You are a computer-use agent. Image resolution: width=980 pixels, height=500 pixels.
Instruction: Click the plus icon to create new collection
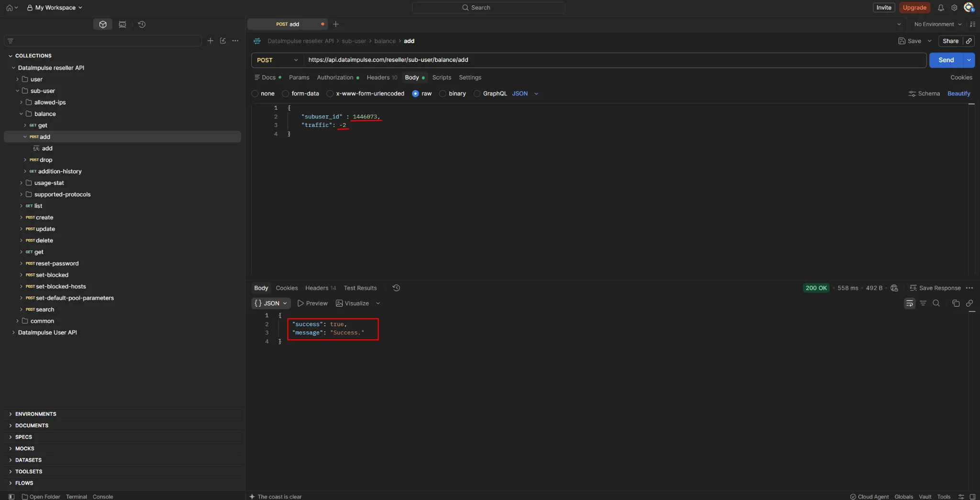(210, 41)
